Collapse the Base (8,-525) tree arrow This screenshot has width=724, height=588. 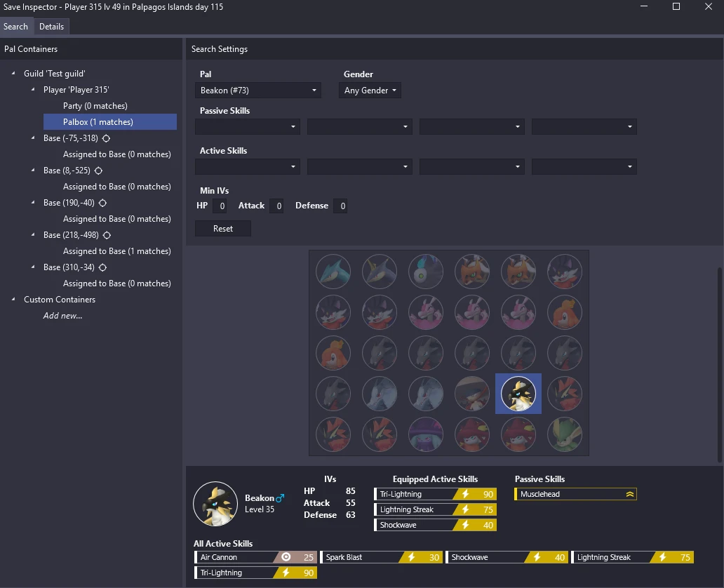pyautogui.click(x=33, y=170)
